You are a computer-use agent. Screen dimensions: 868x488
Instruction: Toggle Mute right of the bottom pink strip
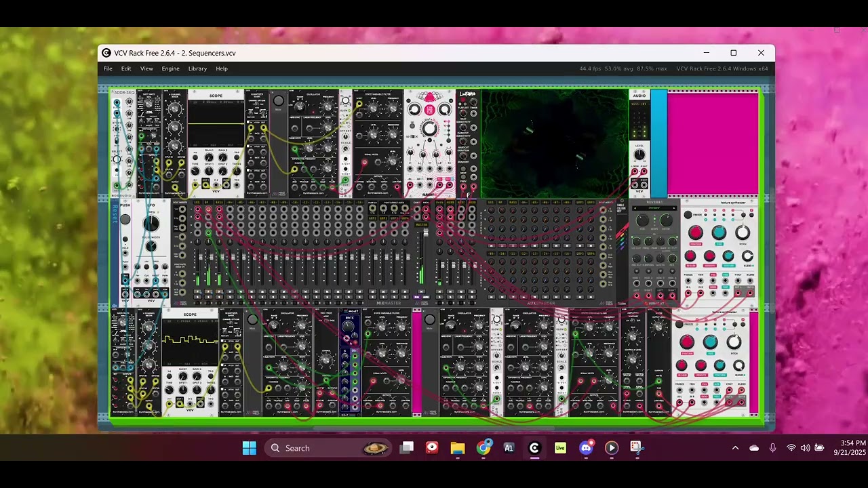(x=430, y=320)
